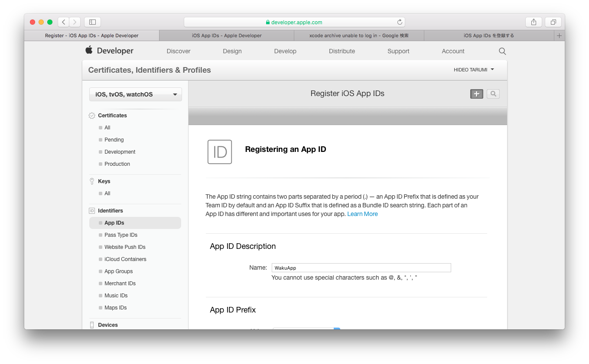This screenshot has height=364, width=589.
Task: Select iCloud Containers under Identifiers
Action: [x=125, y=259]
